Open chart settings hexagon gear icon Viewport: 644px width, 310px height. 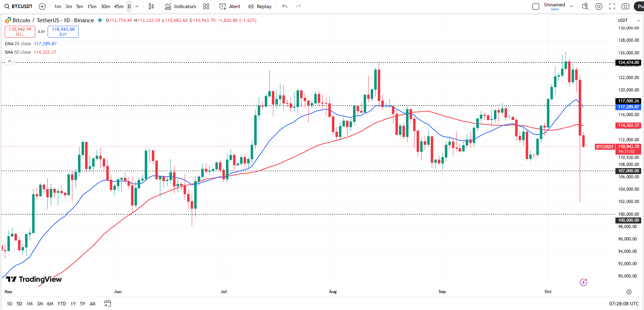coord(599,6)
